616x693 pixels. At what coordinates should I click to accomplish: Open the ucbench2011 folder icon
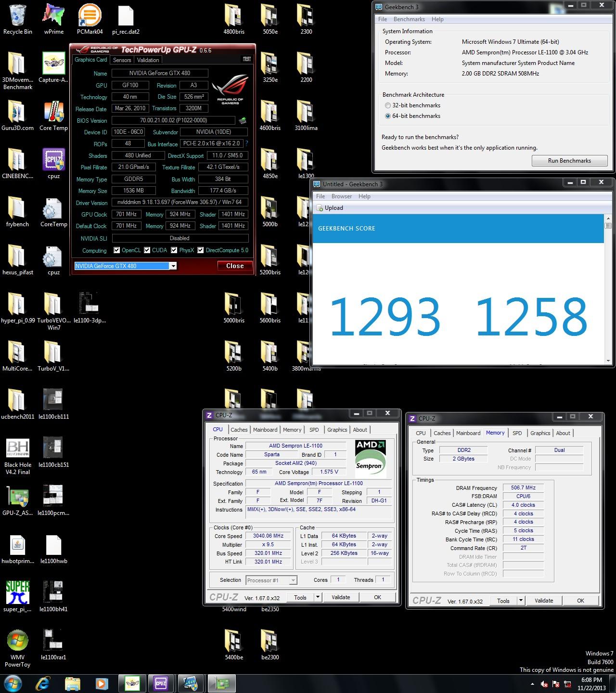17,400
